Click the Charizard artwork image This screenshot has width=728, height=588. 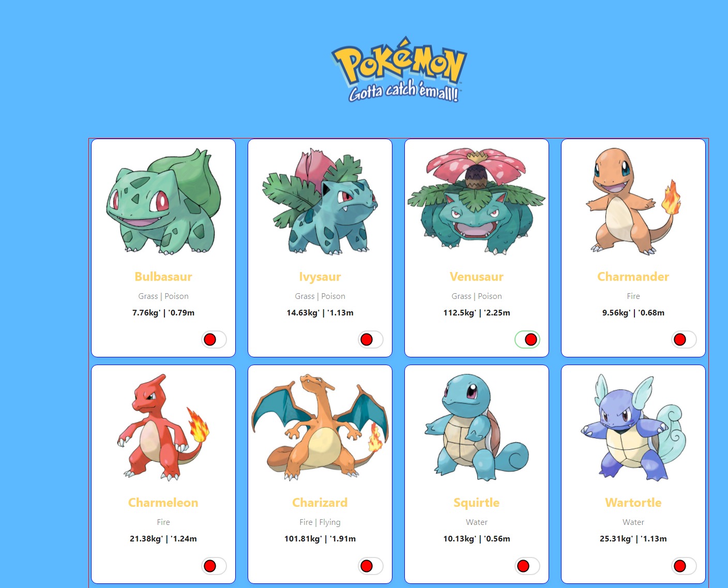(320, 427)
